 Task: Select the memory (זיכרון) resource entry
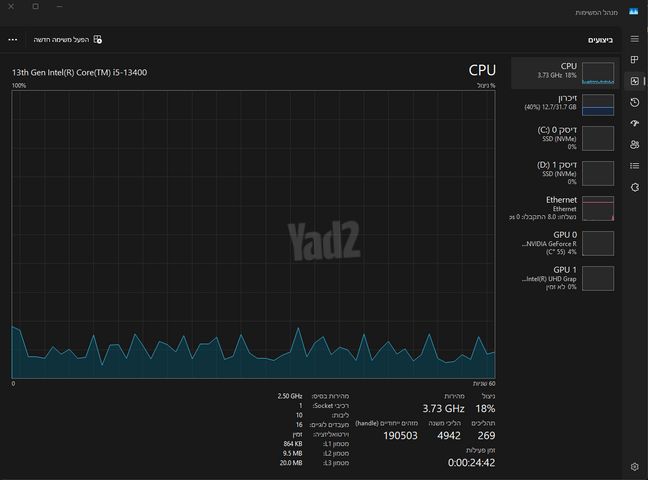coord(565,105)
